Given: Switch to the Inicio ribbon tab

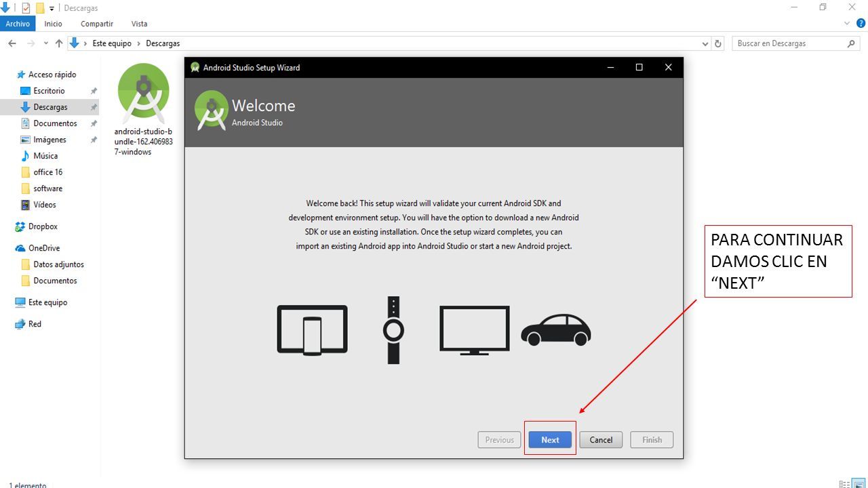Looking at the screenshot, I should point(53,24).
